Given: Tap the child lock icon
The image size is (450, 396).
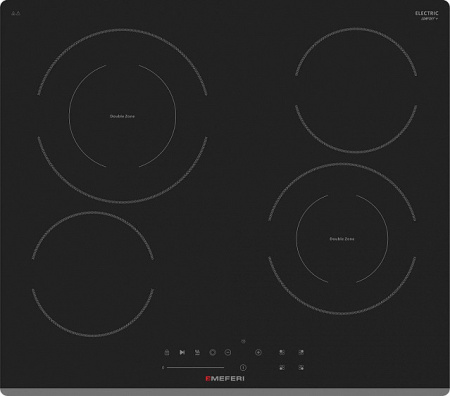Looking at the screenshot, I should (167, 352).
